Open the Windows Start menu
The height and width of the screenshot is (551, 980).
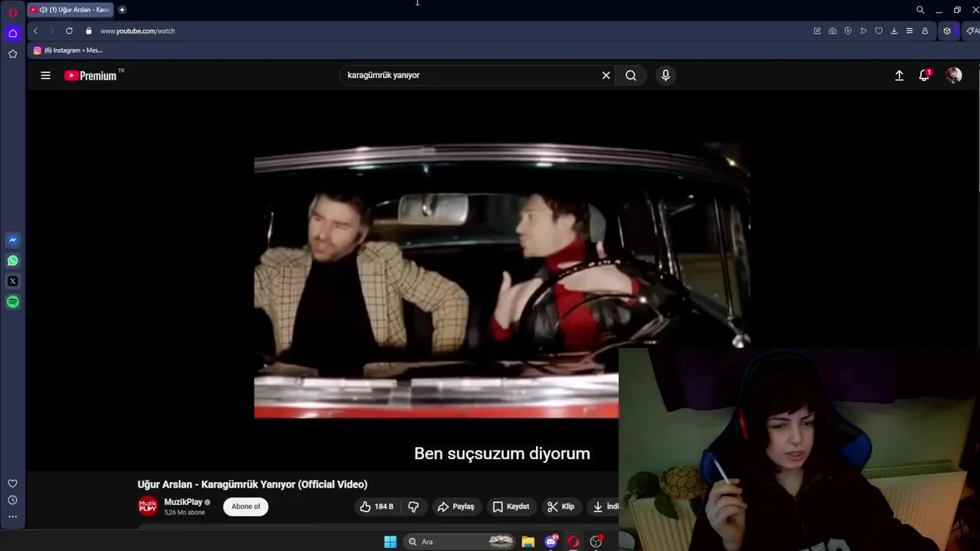pos(390,542)
